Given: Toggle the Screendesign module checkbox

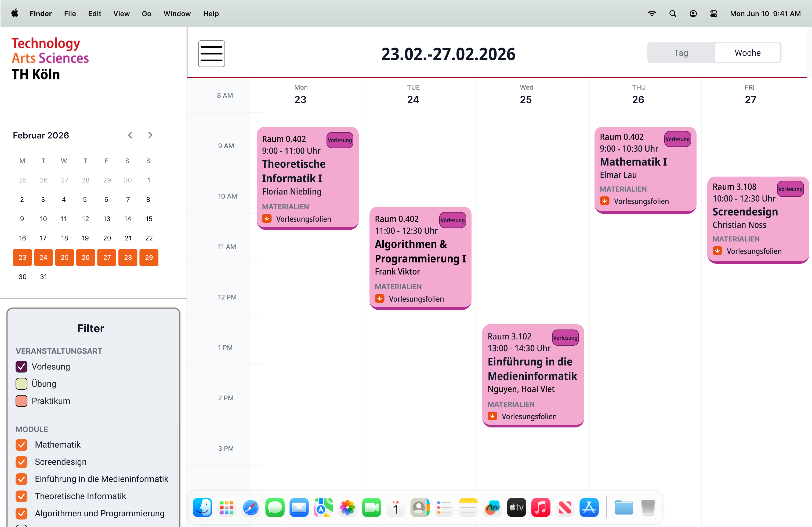Looking at the screenshot, I should pos(21,462).
